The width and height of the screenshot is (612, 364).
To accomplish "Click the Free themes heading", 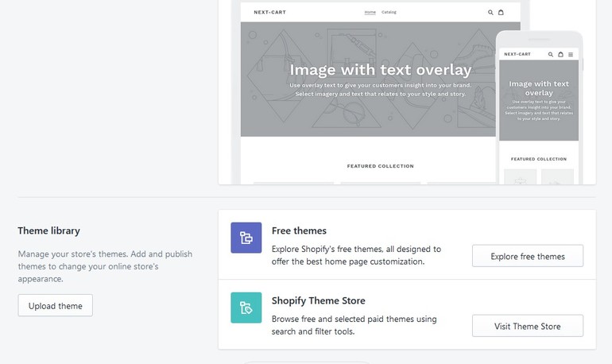I will coord(299,230).
